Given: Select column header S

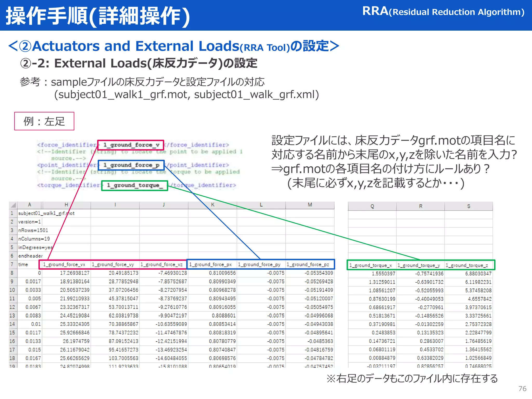Looking at the screenshot, I should pos(469,206).
